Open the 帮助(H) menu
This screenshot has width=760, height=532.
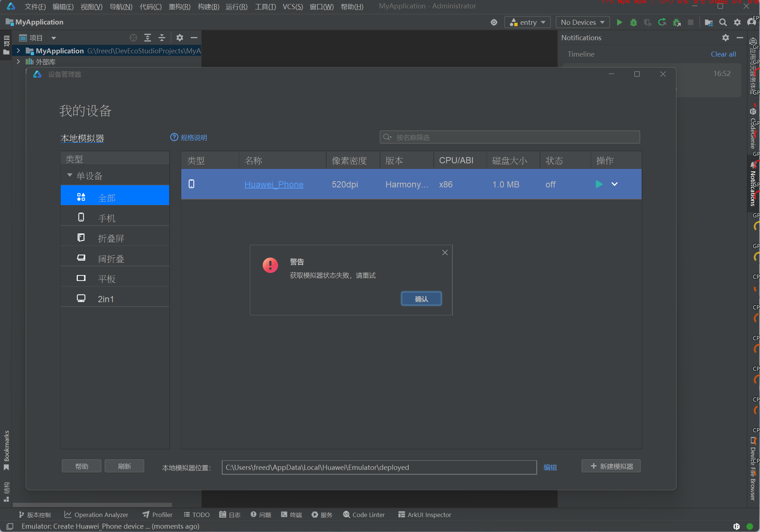(x=352, y=7)
